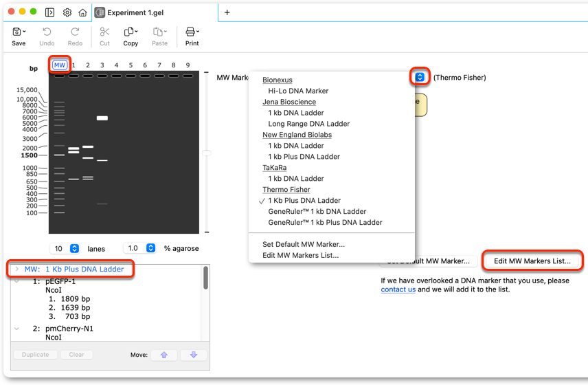Screen dimensions: 588x385
Task: Open the settings gear icon
Action: tap(67, 12)
